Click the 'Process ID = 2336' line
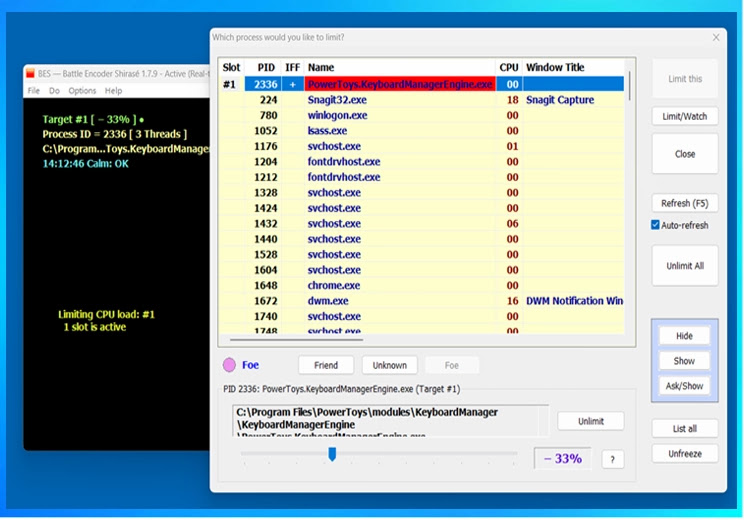Image resolution: width=744 pixels, height=520 pixels. [114, 134]
